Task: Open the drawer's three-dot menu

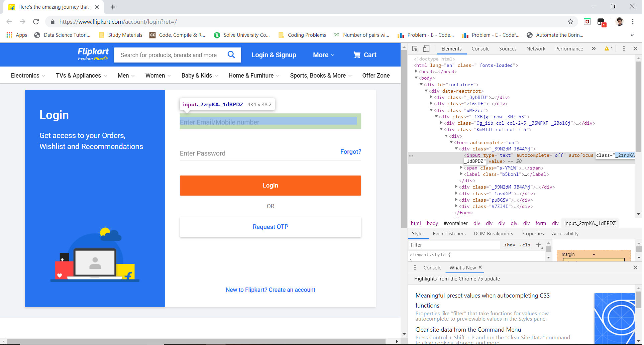Action: pyautogui.click(x=415, y=268)
